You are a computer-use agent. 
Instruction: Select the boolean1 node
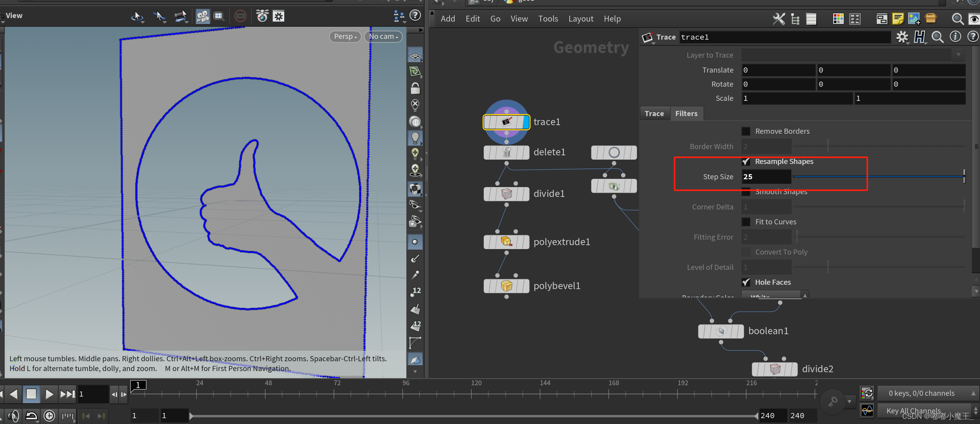tap(720, 331)
